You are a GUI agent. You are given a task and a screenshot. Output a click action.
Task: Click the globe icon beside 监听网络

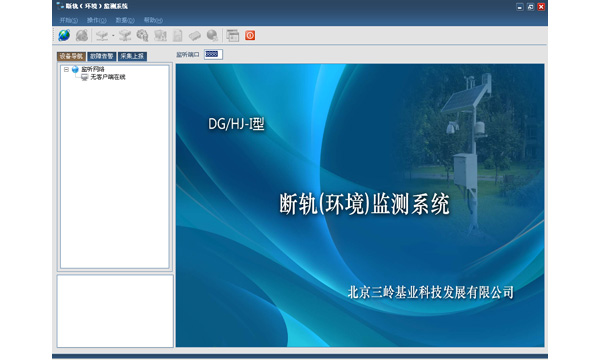point(75,69)
